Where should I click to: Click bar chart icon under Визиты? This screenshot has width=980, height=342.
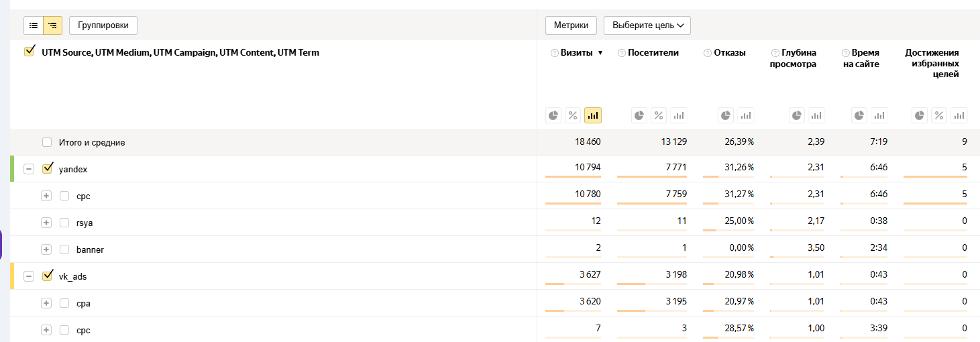[x=593, y=115]
